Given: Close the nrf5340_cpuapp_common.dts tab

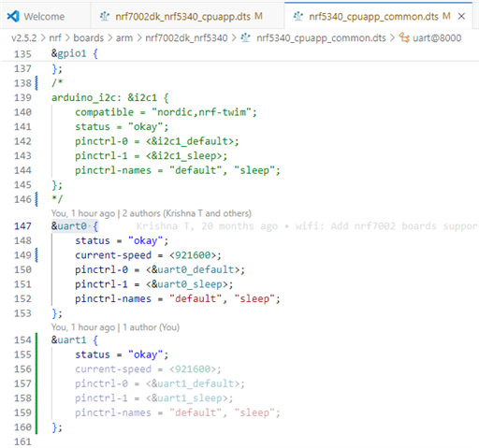Looking at the screenshot, I should coord(461,16).
